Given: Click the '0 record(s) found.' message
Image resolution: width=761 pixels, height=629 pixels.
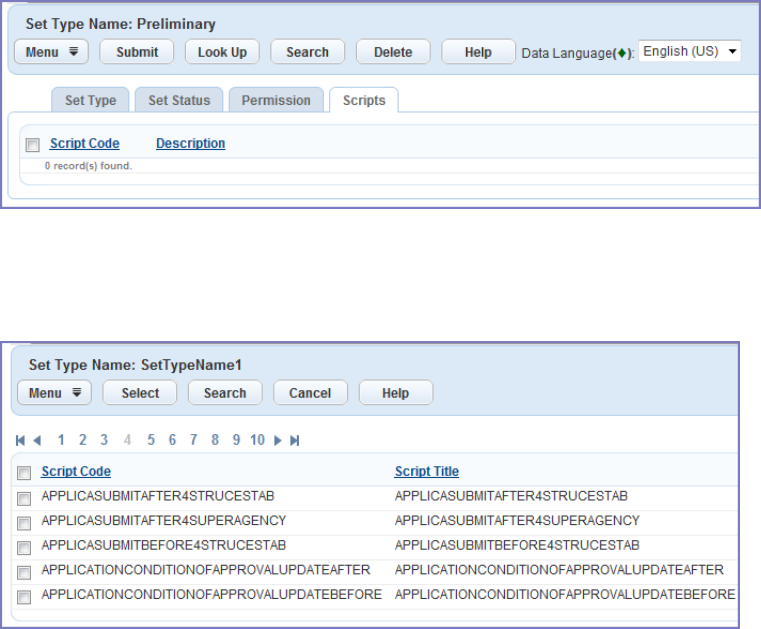Looking at the screenshot, I should 88,166.
